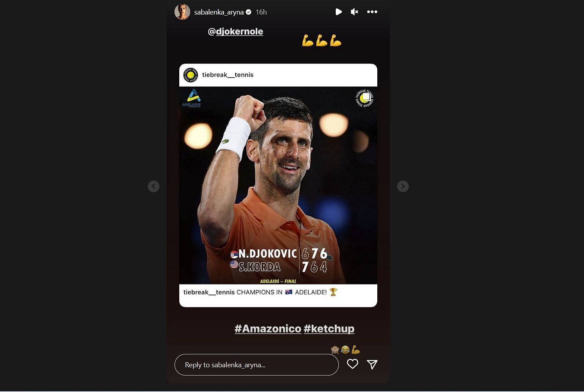Like the story with the heart icon
The height and width of the screenshot is (392, 584).
tap(353, 364)
